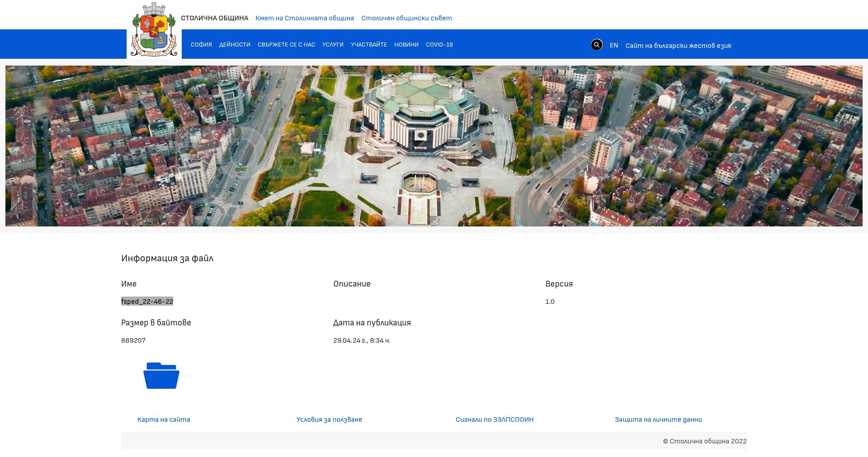Expand the СОФИЯ navigation menu
This screenshot has height=457, width=868.
click(201, 45)
